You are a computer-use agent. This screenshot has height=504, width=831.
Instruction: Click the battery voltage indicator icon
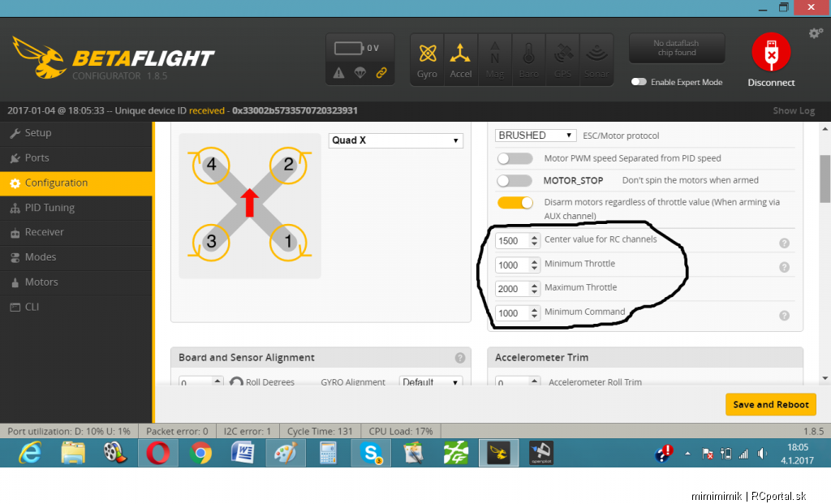click(x=349, y=48)
